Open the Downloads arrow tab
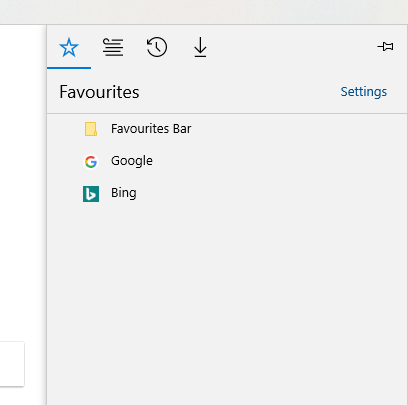Image resolution: width=408 pixels, height=405 pixels. point(200,47)
